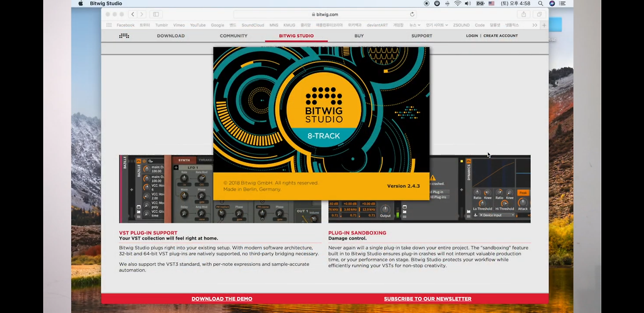Open the ZSOUND bookmark
This screenshot has height=313, width=644.
pos(461,25)
